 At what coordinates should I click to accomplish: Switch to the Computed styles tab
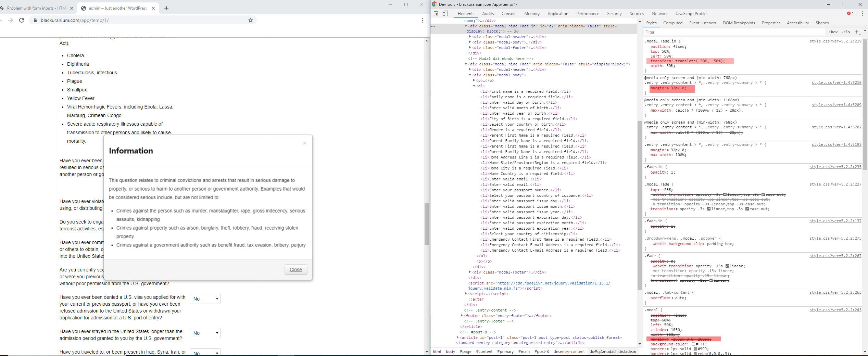click(673, 23)
